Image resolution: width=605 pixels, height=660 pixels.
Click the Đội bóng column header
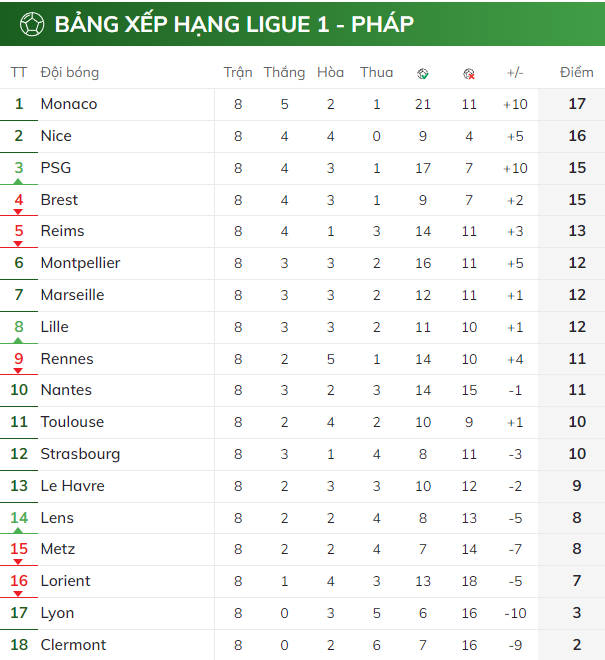tap(70, 72)
